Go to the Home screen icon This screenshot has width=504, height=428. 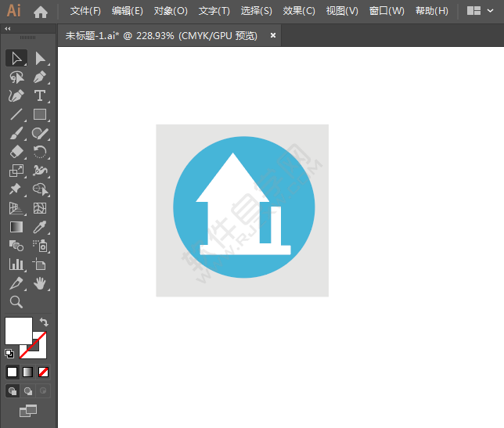(x=41, y=12)
